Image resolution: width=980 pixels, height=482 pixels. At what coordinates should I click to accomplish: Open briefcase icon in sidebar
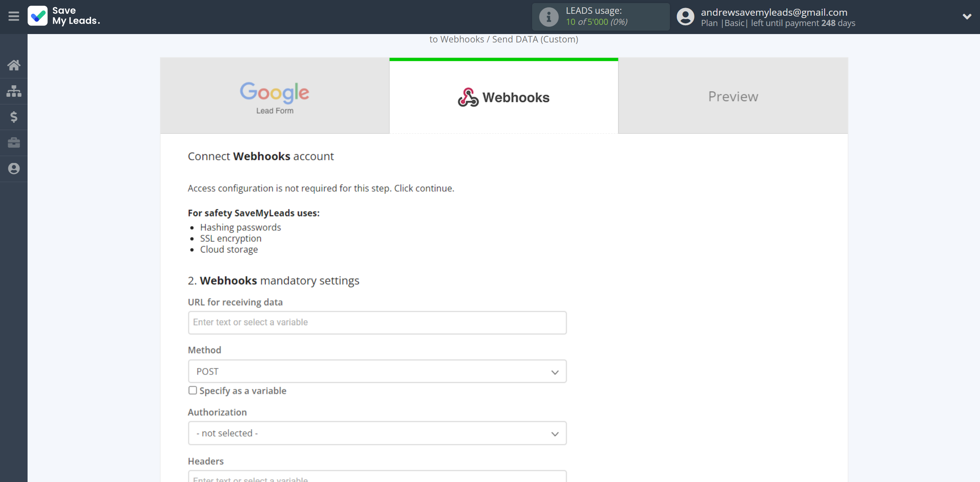pos(14,143)
